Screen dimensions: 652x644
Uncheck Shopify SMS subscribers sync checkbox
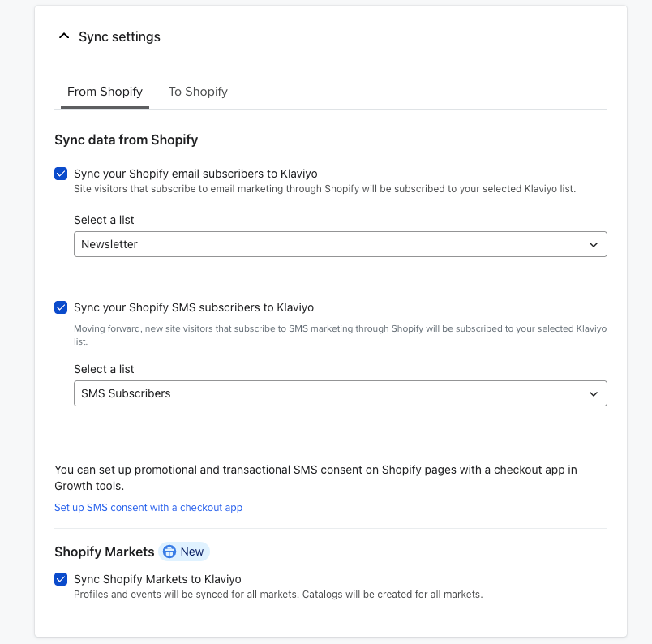point(61,307)
